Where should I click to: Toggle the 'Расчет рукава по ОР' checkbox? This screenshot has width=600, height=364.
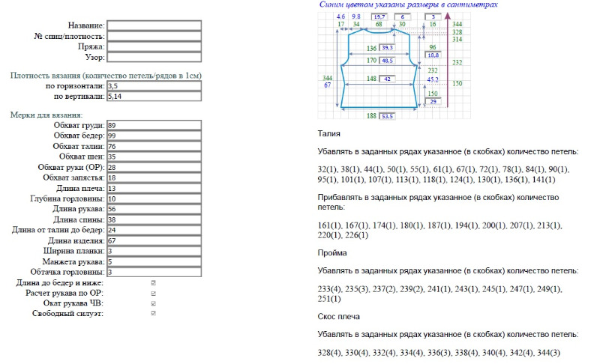click(154, 293)
